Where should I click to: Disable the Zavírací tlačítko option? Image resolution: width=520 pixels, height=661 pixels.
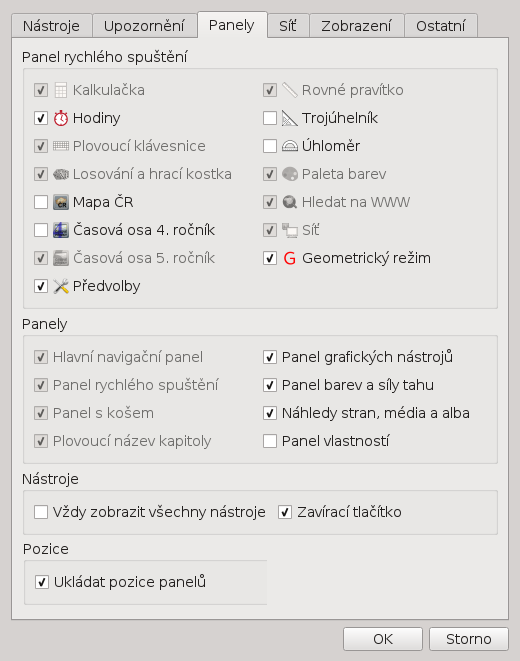coord(285,512)
